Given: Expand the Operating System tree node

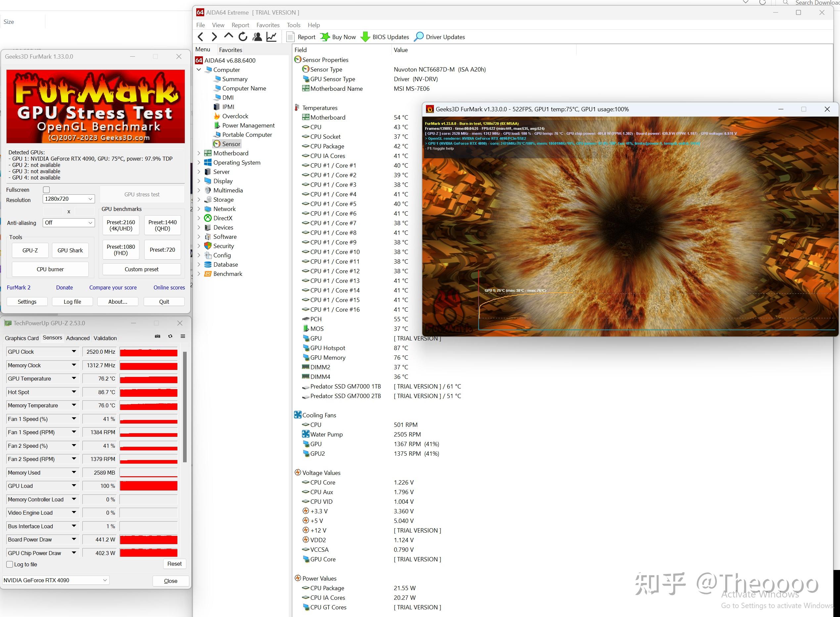Looking at the screenshot, I should coord(199,163).
